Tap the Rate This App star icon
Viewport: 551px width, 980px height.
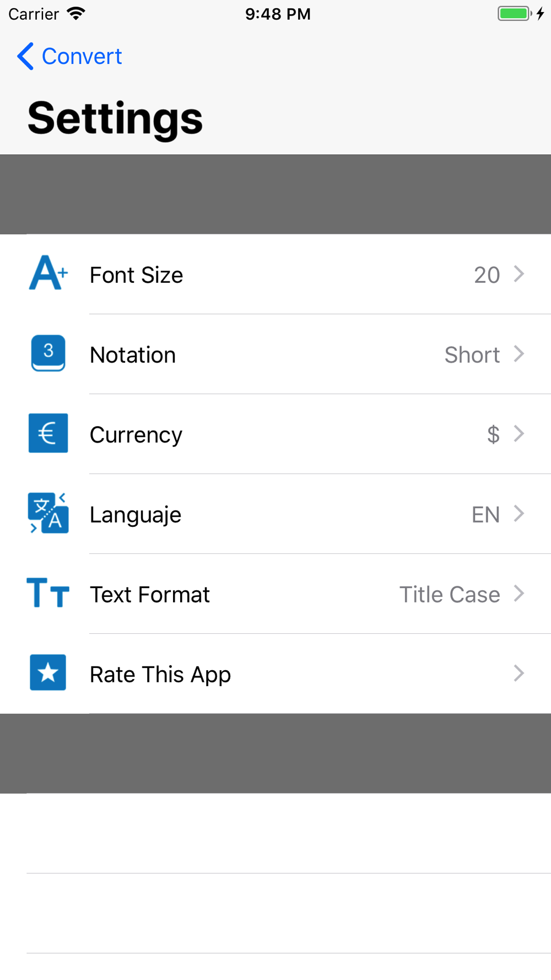point(48,672)
